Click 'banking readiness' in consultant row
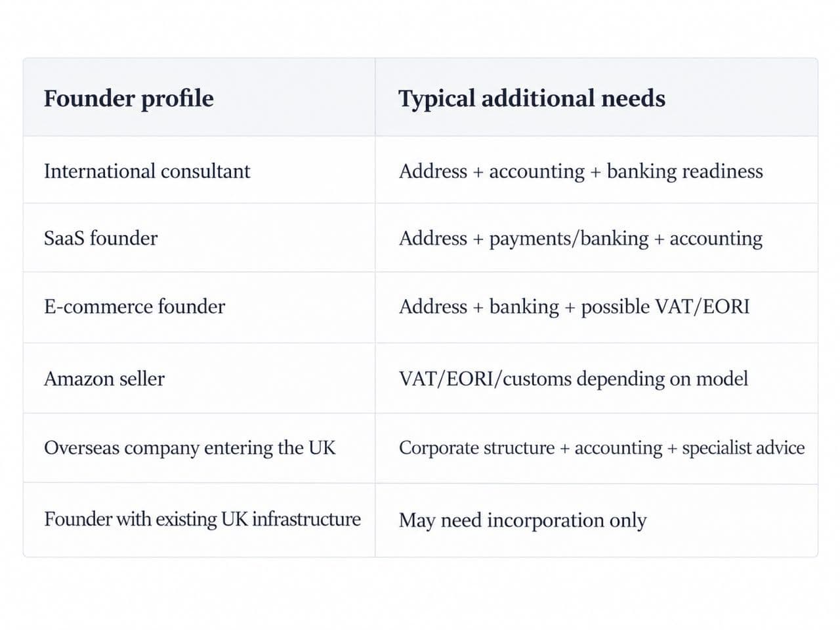This screenshot has width=840, height=630. coord(684,171)
